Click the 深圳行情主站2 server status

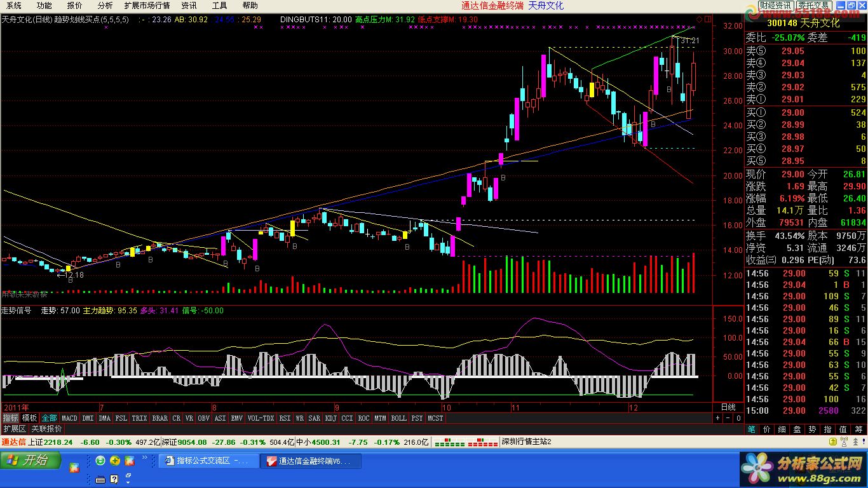pos(526,442)
